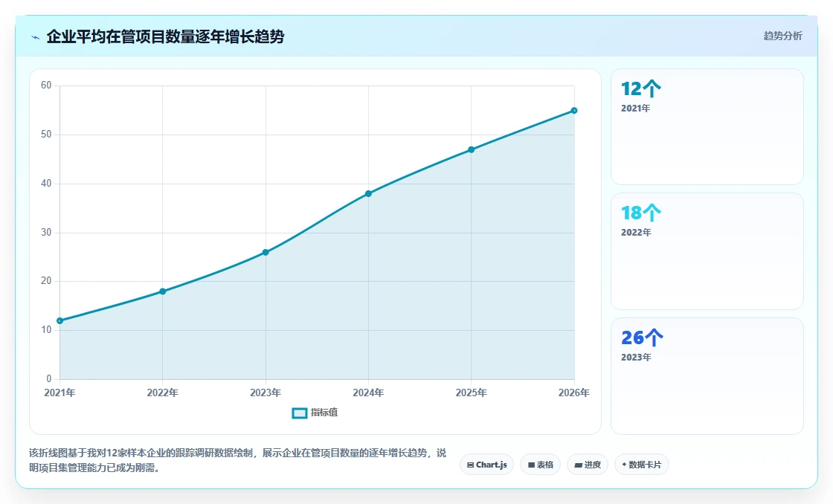Click the 30 y-axis tick label

(46, 233)
